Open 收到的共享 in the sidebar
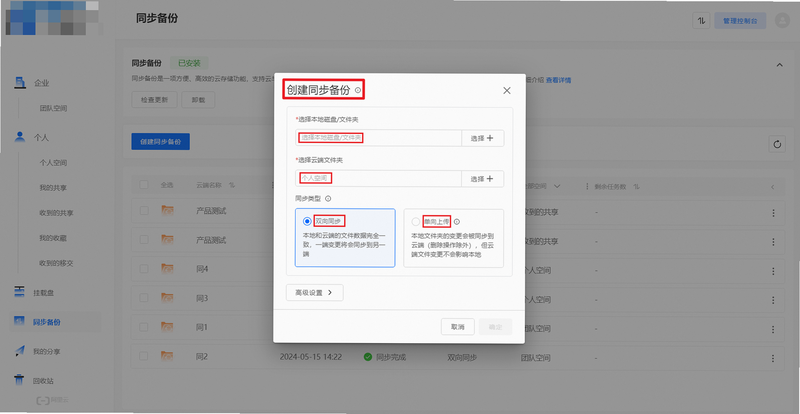The image size is (800, 414). pyautogui.click(x=56, y=213)
